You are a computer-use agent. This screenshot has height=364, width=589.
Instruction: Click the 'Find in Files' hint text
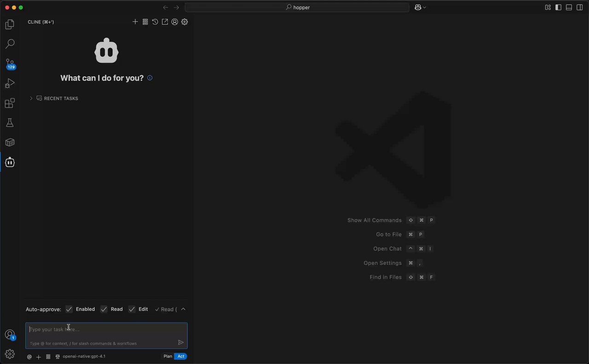coord(386,277)
